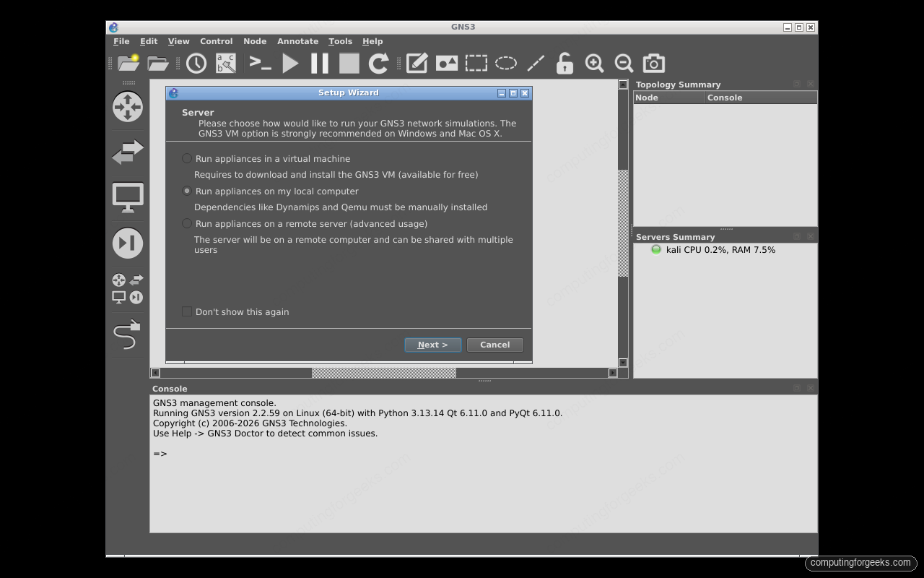This screenshot has height=578, width=924.
Task: Click the Zoom out magnifier
Action: [x=624, y=63]
